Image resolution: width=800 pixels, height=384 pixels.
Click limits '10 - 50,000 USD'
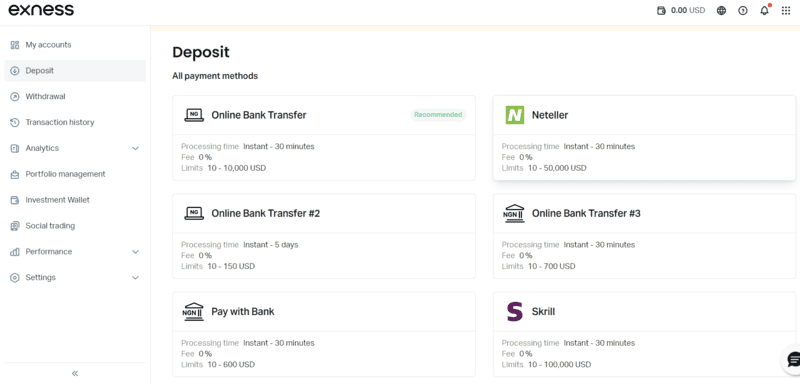[557, 168]
